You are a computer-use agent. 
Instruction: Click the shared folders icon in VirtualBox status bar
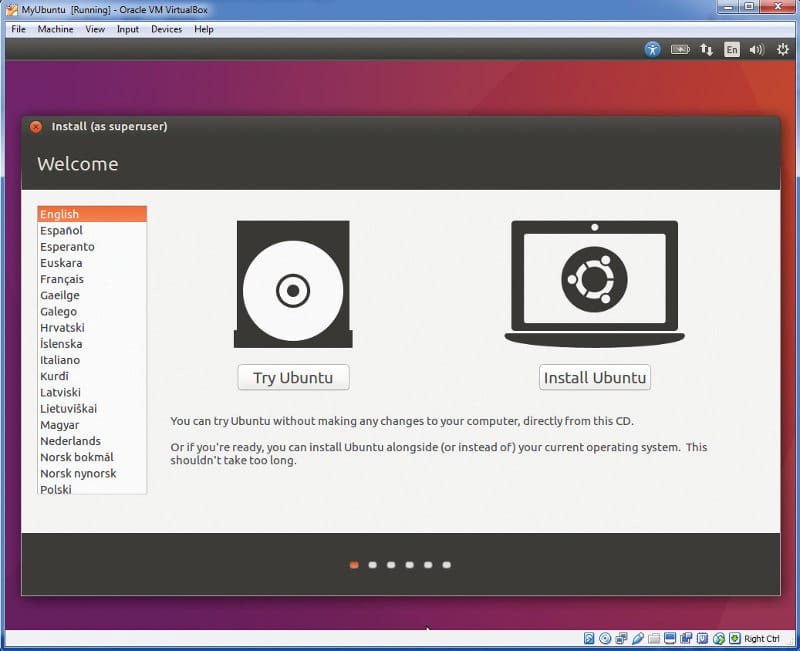click(x=653, y=638)
